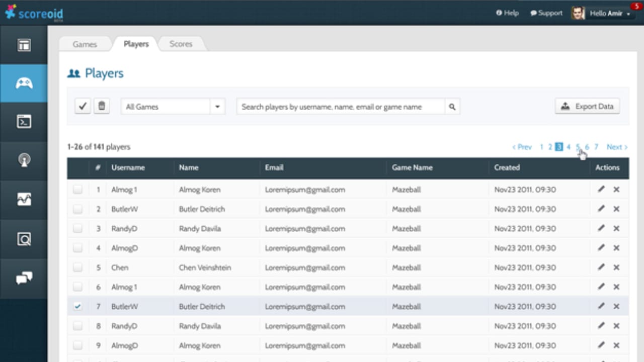644x362 pixels.
Task: Tick the checkbox for row 1
Action: [77, 190]
